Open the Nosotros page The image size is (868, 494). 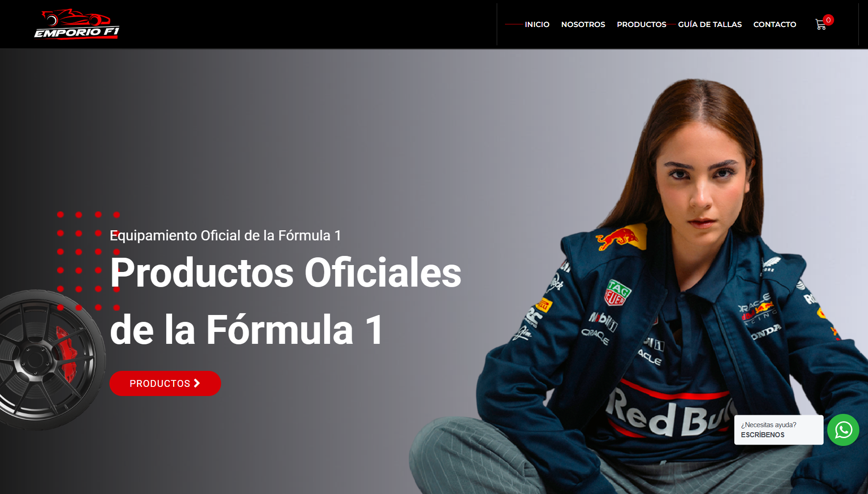(583, 24)
